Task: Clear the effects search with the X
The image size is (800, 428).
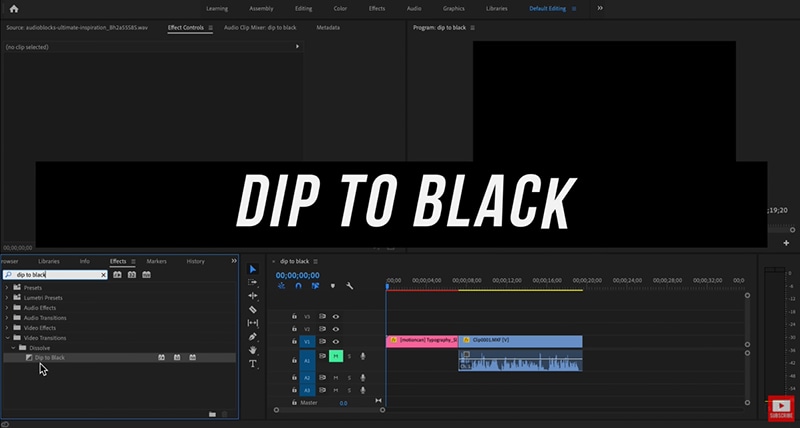Action: click(103, 275)
